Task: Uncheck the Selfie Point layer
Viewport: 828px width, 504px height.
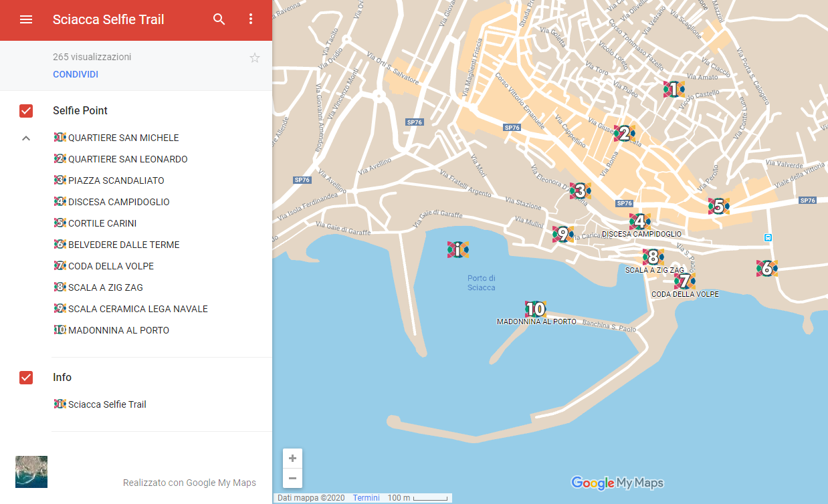Action: 26,111
